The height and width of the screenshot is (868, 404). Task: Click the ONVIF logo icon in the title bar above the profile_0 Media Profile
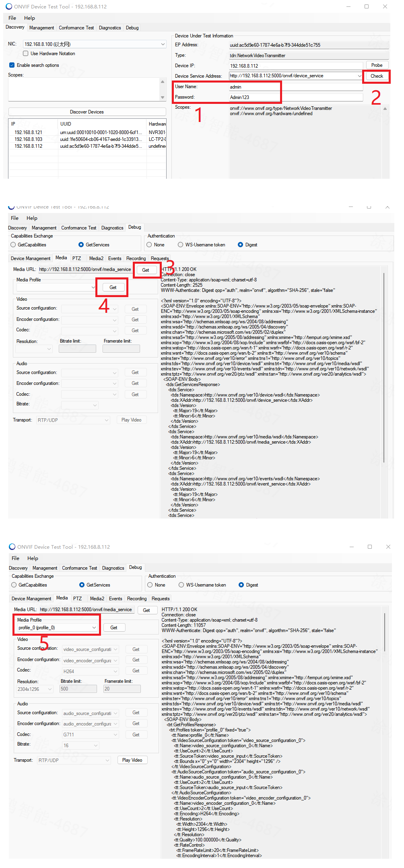click(x=12, y=547)
